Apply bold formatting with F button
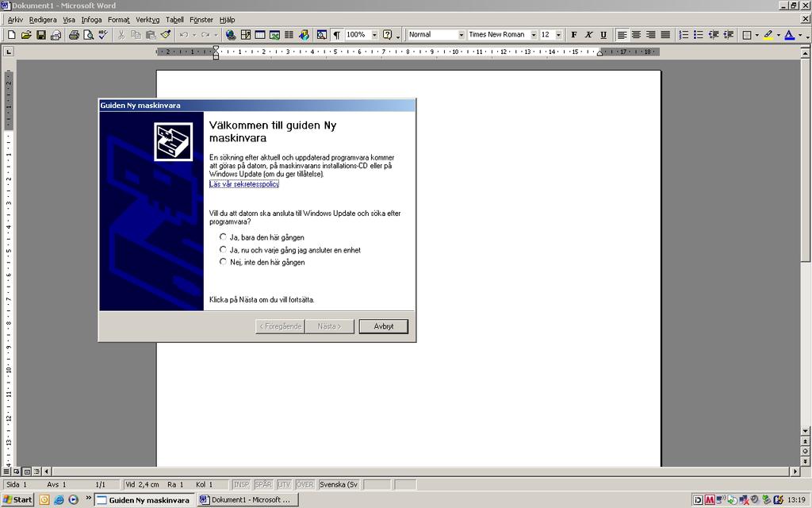Screen dimensions: 812x508 [x=574, y=35]
